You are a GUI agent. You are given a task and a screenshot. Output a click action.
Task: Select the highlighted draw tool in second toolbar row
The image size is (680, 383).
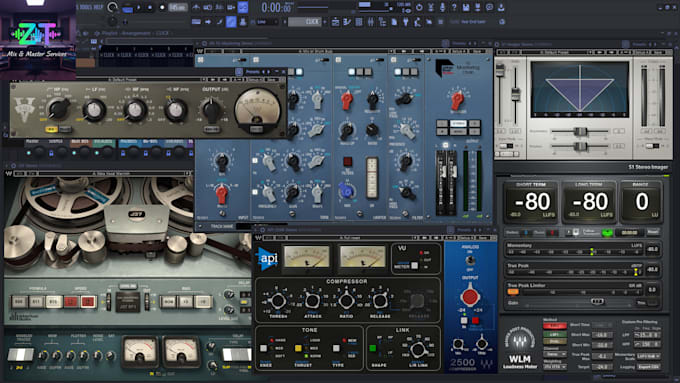pyautogui.click(x=231, y=22)
